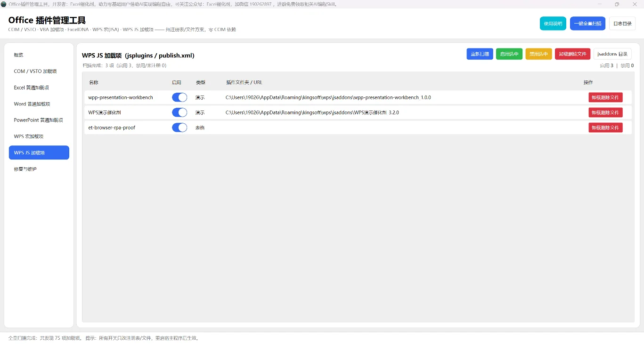The height and width of the screenshot is (344, 644).
Task: Open Word 普通加载项 section
Action: (x=39, y=104)
